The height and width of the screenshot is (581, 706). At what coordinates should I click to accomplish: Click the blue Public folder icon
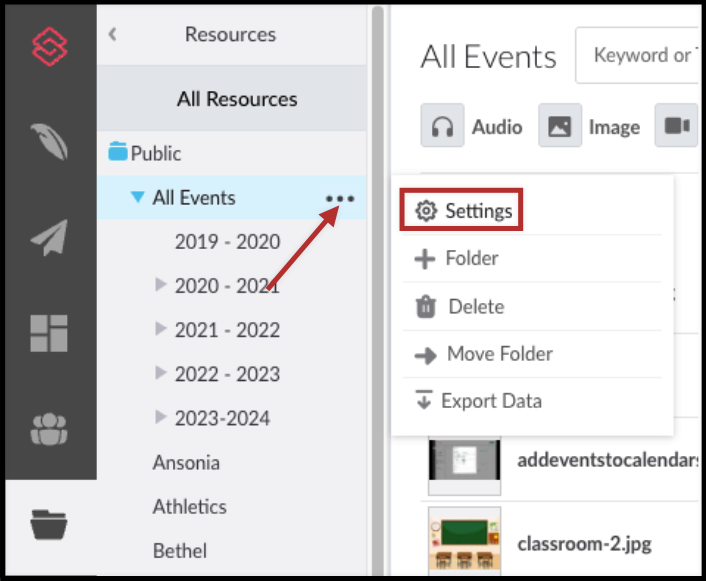[x=118, y=152]
